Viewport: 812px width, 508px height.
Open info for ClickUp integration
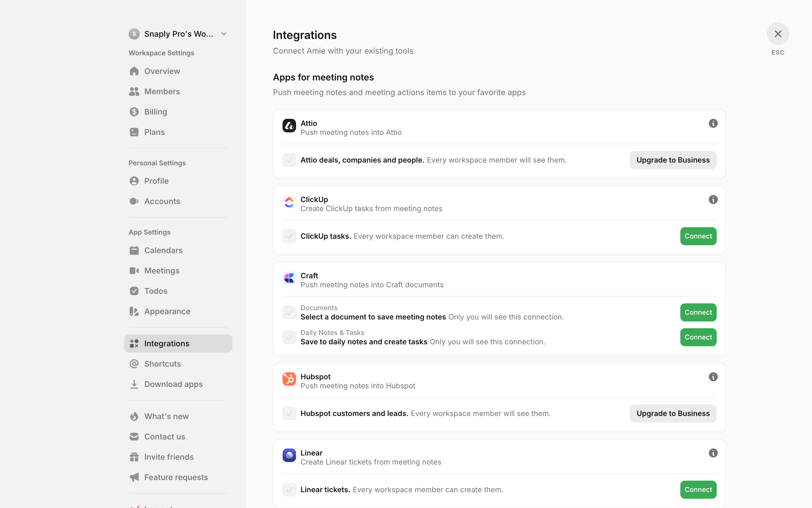click(713, 200)
